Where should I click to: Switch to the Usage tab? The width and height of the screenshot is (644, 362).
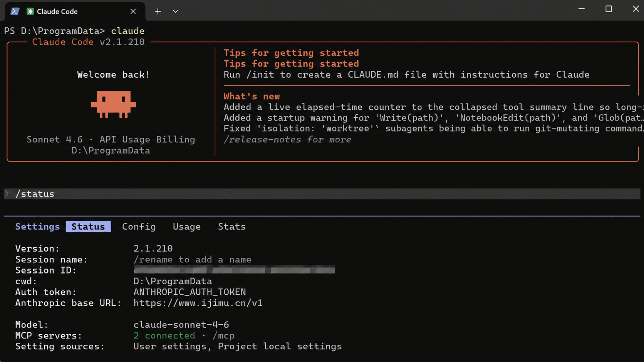[x=187, y=227]
